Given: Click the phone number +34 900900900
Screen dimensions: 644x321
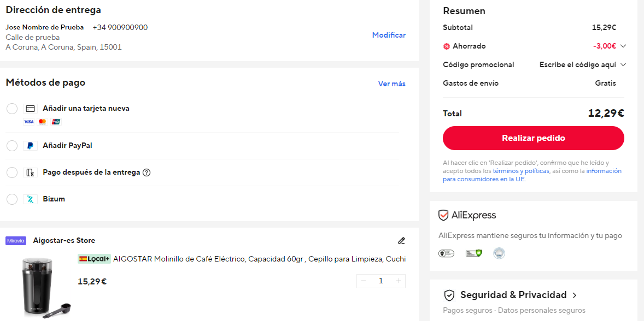Looking at the screenshot, I should point(120,27).
